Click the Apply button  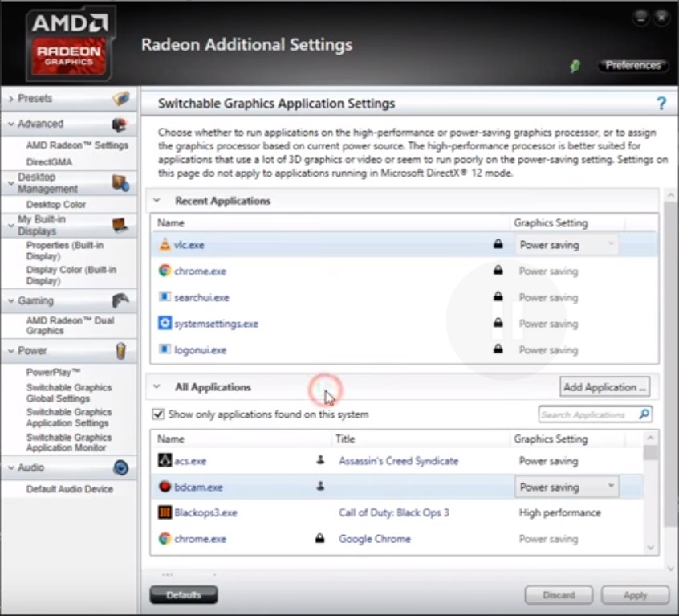[635, 595]
